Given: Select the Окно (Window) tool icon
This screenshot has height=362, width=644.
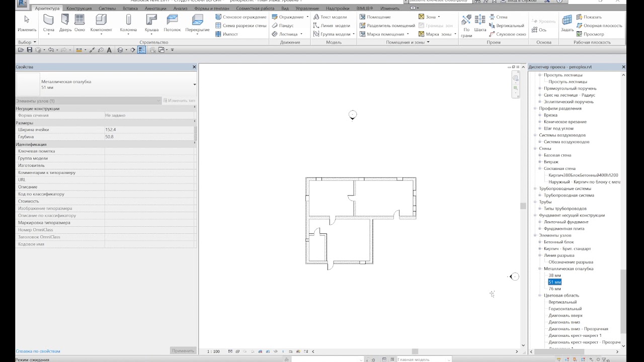Looking at the screenshot, I should pos(79,20).
